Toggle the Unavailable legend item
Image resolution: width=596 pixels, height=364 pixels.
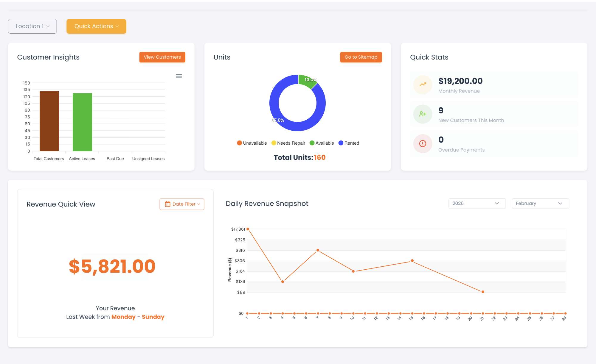tap(252, 143)
